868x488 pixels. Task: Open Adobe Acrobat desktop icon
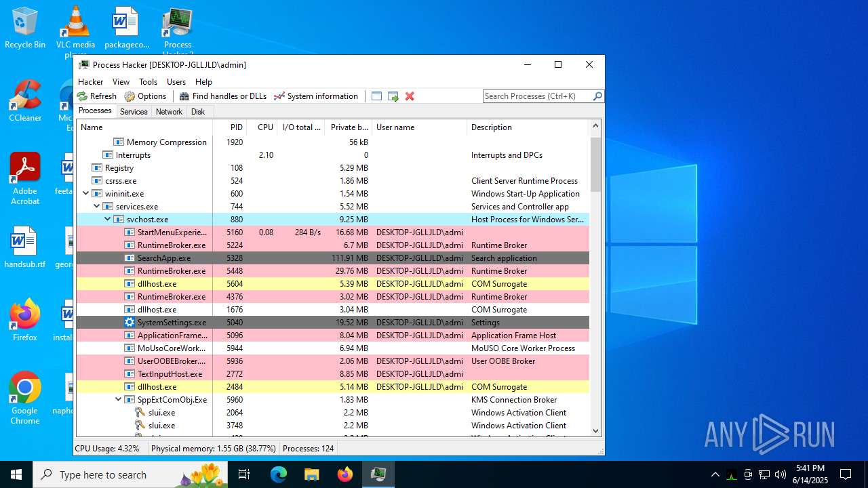click(x=25, y=179)
